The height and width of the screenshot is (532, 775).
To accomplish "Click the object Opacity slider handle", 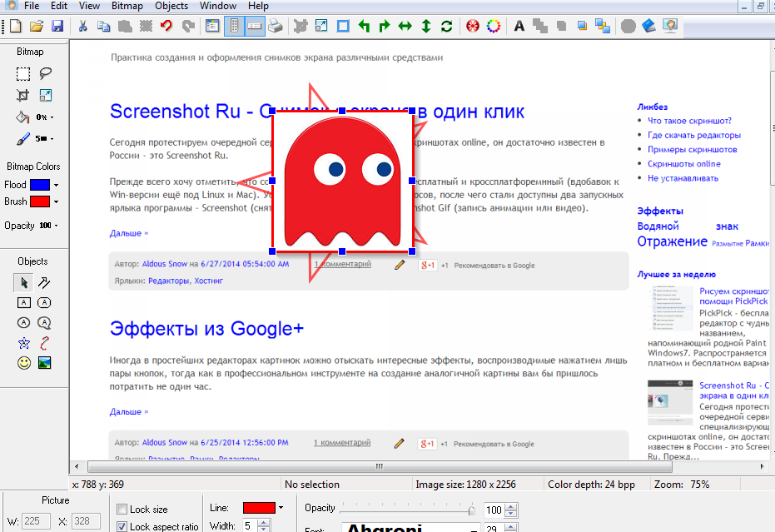I will point(471,510).
